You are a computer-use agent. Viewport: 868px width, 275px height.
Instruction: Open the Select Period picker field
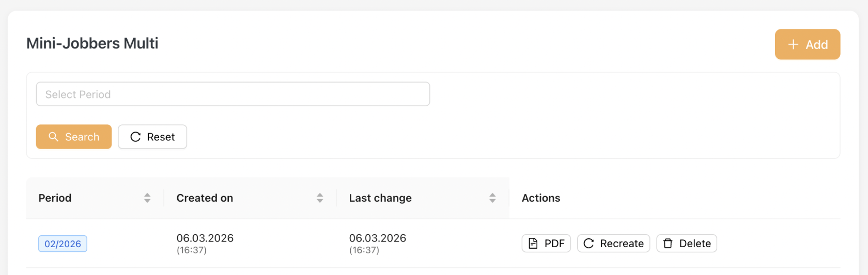tap(233, 94)
